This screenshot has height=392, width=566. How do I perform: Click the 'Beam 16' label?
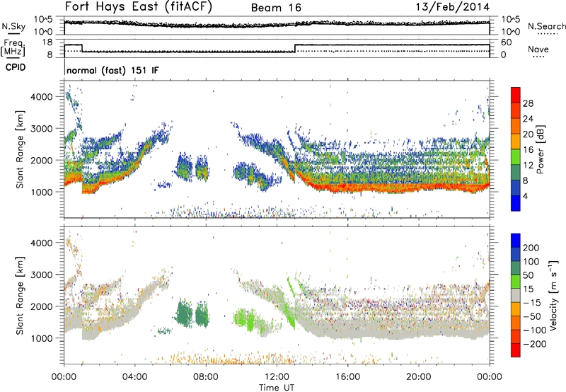(276, 8)
